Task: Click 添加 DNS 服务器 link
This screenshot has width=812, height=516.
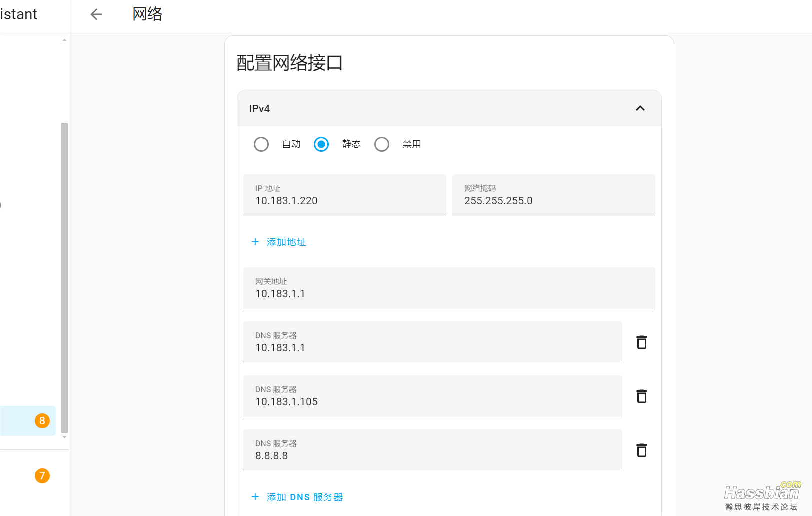Action: 305,497
